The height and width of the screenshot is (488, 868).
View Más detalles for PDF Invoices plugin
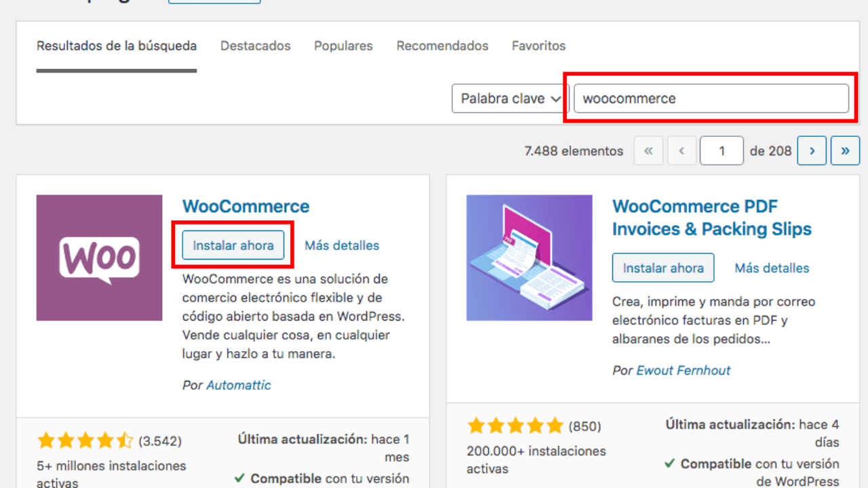772,268
